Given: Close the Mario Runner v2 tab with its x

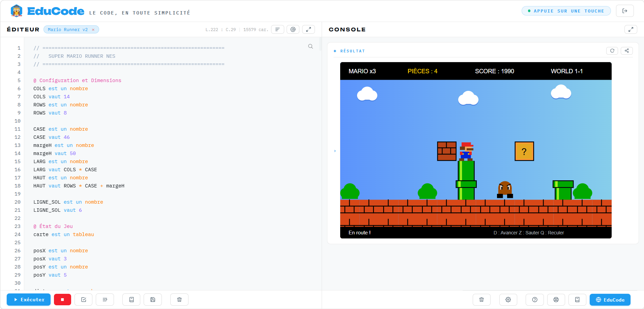Looking at the screenshot, I should click(93, 30).
